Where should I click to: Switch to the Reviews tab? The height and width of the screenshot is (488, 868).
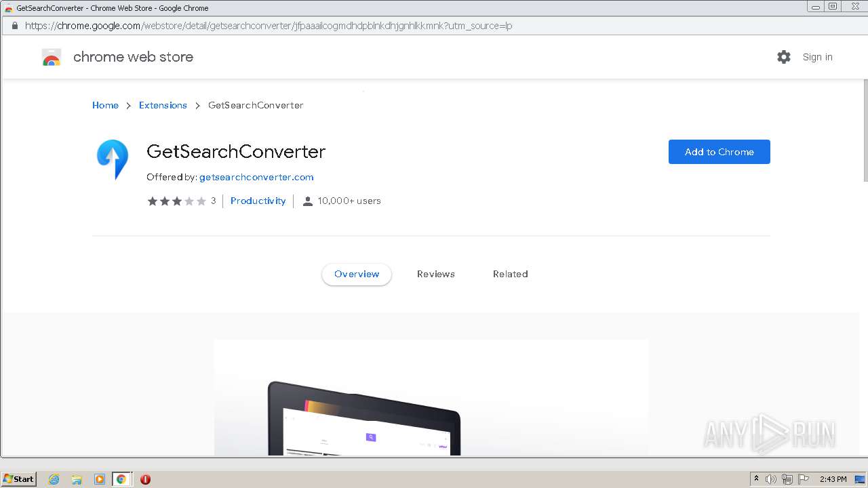tap(436, 274)
